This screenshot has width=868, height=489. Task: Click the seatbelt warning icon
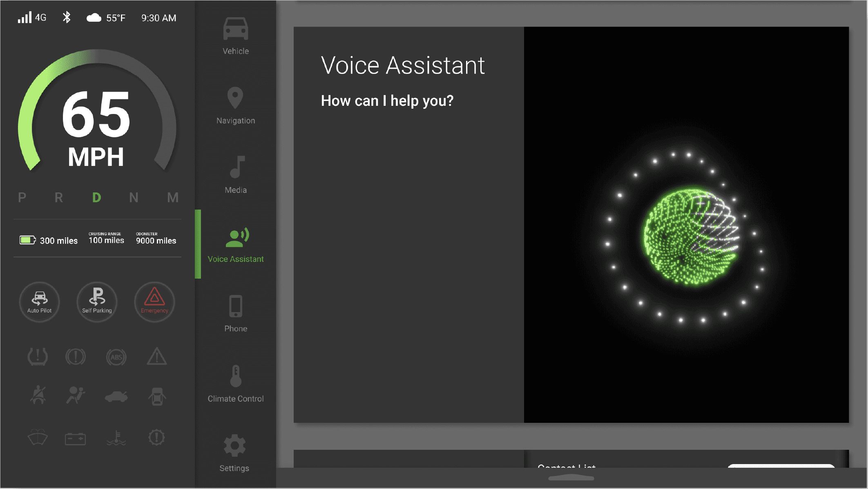click(38, 395)
